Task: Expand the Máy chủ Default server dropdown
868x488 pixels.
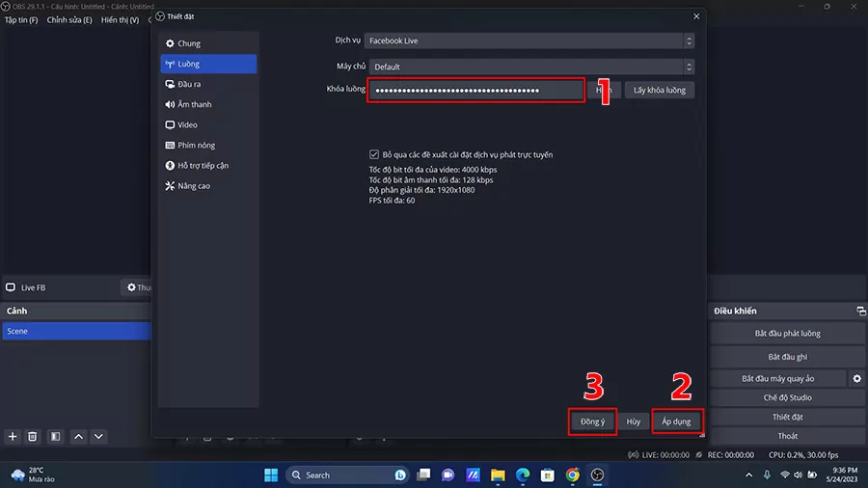Action: click(x=531, y=67)
